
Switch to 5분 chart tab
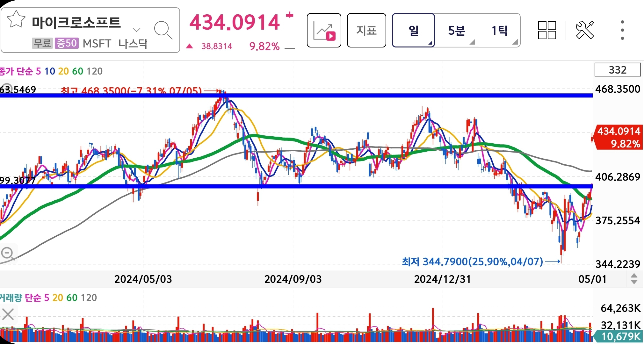(456, 31)
